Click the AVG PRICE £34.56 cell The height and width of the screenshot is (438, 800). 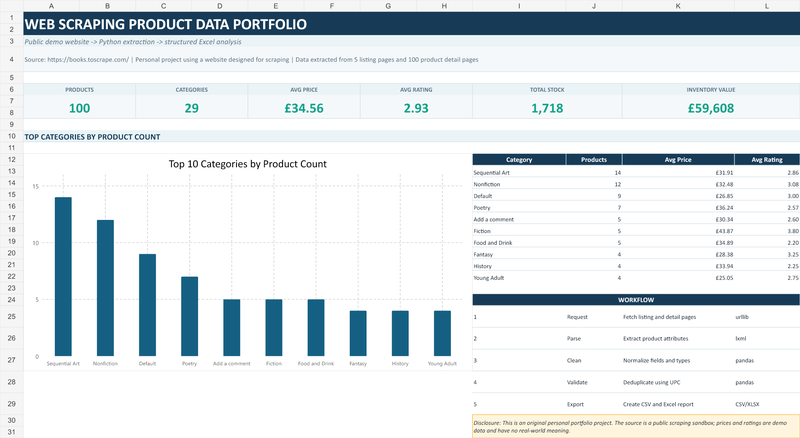[x=304, y=108]
